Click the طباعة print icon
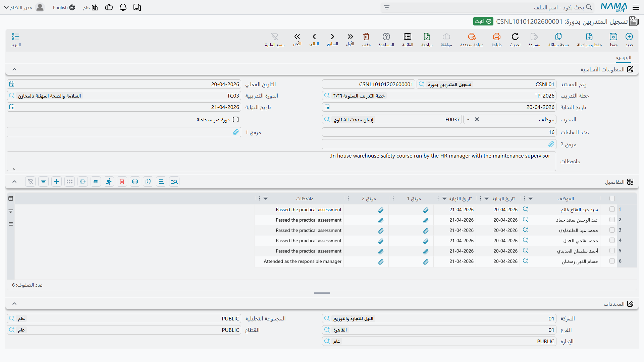The height and width of the screenshot is (362, 644). 496,37
